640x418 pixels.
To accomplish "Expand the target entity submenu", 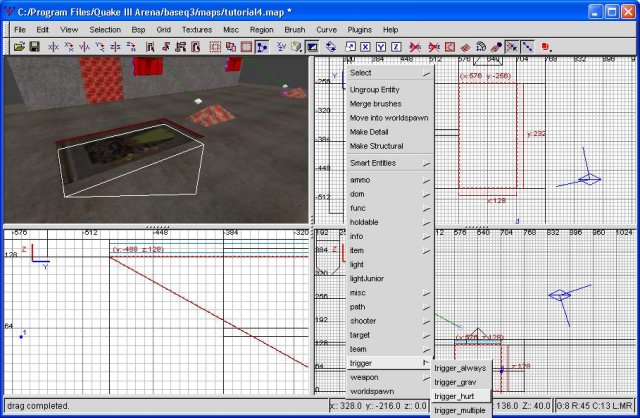I will pyautogui.click(x=390, y=335).
